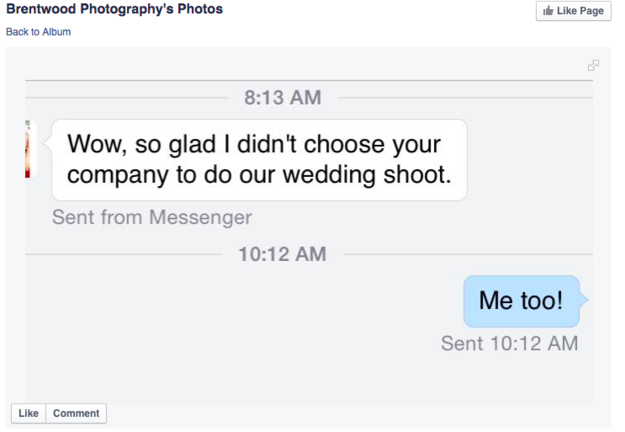Click the fullscreen expand icon on photo
625x432 pixels.
593,65
